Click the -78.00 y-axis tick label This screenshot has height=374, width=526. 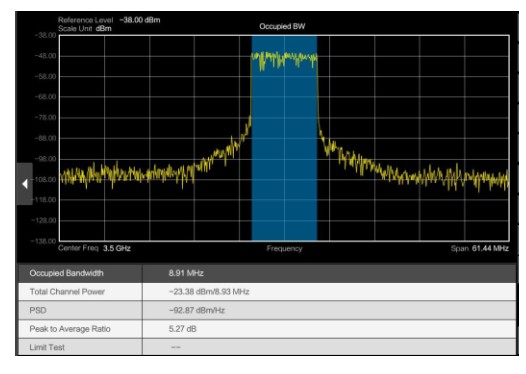click(45, 117)
